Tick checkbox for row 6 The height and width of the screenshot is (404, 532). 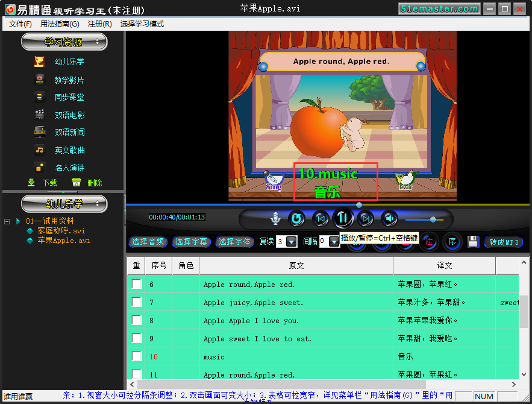[136, 284]
